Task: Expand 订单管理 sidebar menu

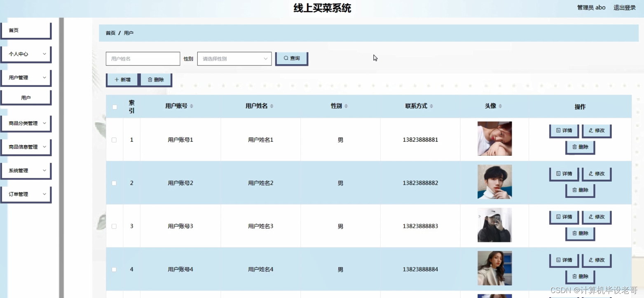Action: tap(26, 194)
